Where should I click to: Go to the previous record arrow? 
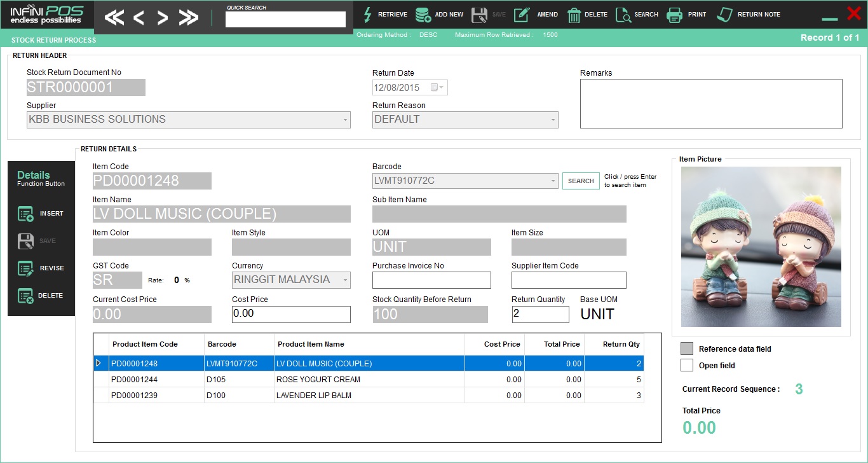(x=139, y=18)
